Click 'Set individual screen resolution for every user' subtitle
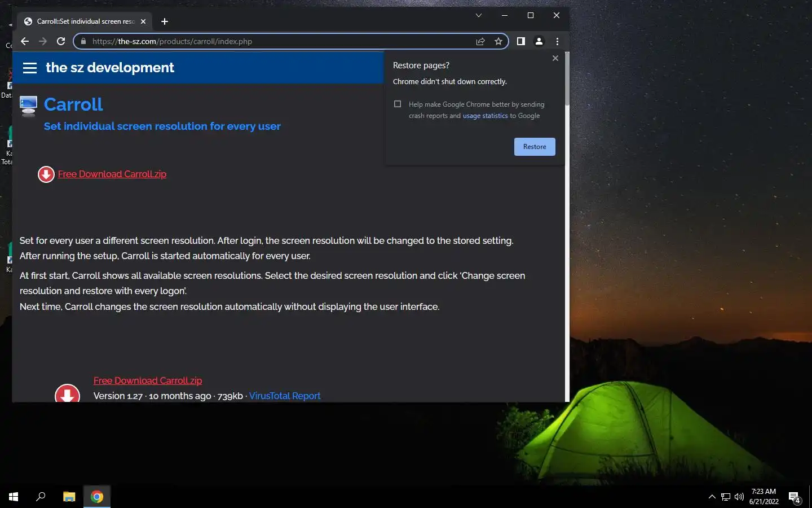Image resolution: width=812 pixels, height=508 pixels. [x=162, y=126]
